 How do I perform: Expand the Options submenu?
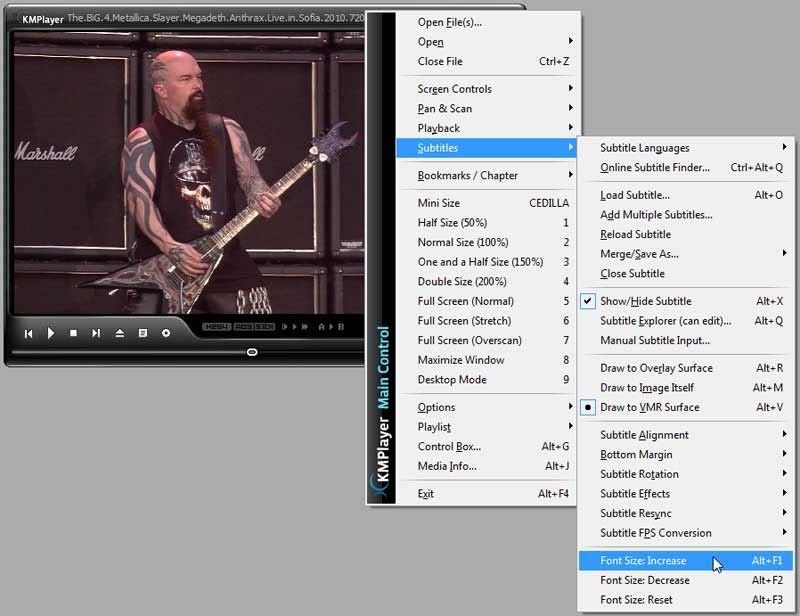[487, 407]
